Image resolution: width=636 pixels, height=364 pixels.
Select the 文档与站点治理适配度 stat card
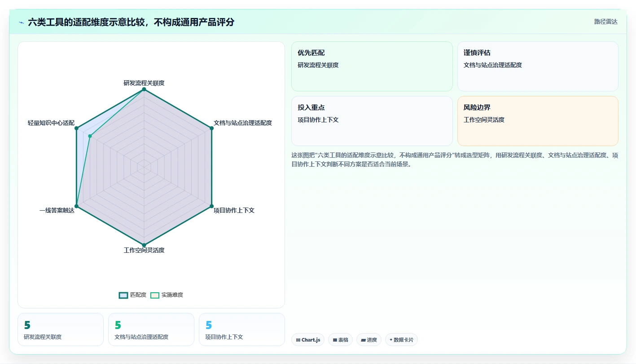coord(151,329)
